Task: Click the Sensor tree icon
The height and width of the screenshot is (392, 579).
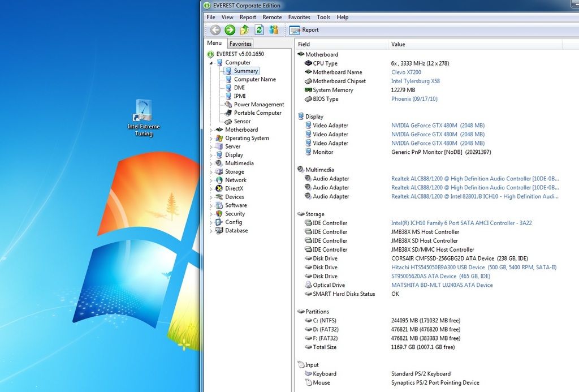Action: [228, 121]
